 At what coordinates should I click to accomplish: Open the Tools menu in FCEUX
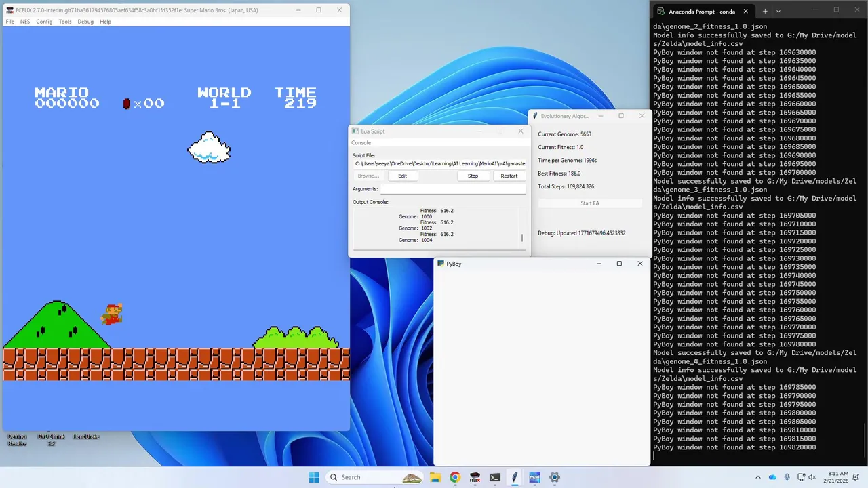[x=65, y=22]
